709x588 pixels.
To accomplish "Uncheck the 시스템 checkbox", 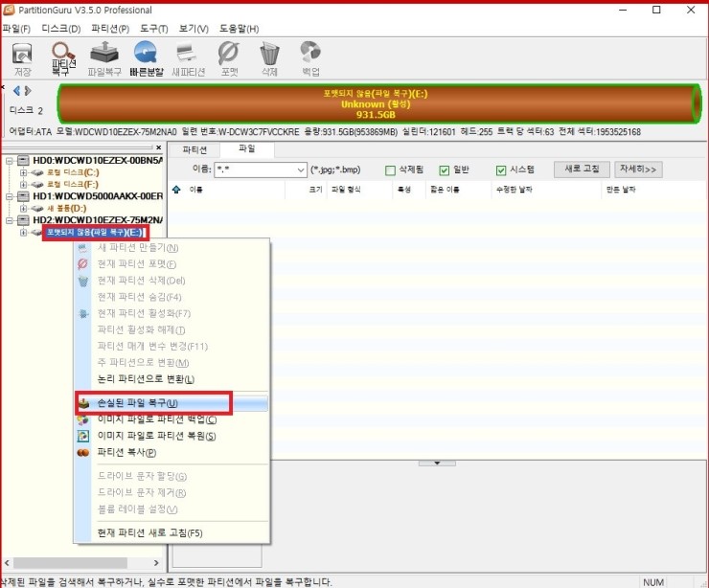I will (501, 170).
